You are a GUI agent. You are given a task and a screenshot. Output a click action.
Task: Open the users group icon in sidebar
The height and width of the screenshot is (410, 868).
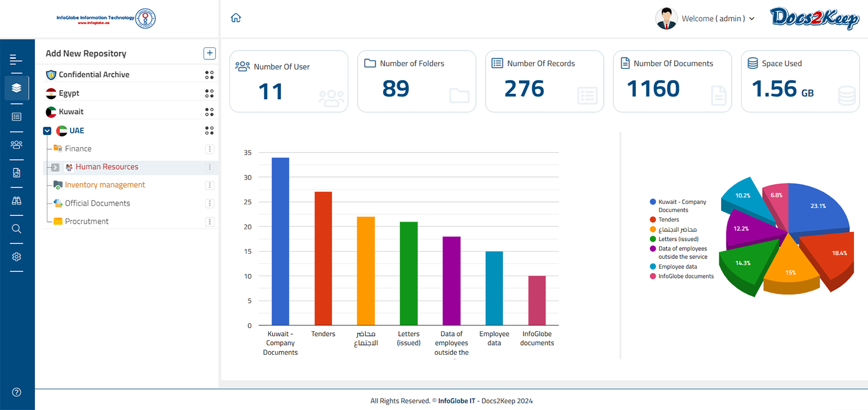coord(16,145)
